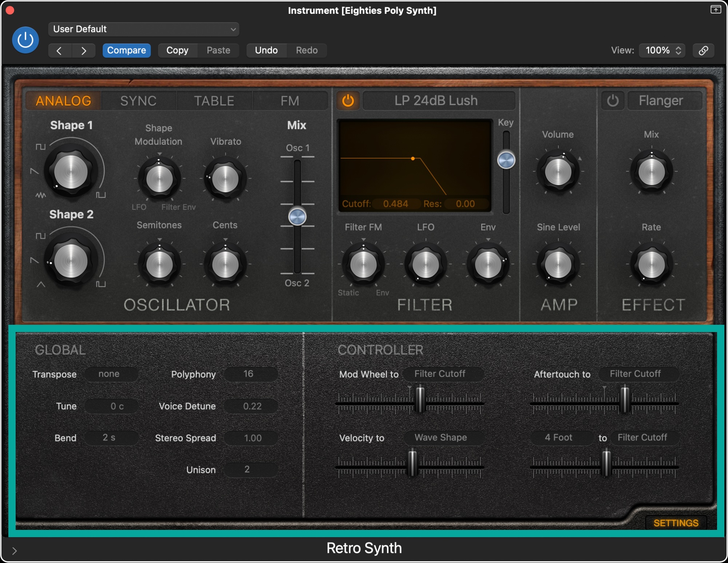Go to the next preset arrow
The width and height of the screenshot is (728, 563).
[x=84, y=51]
